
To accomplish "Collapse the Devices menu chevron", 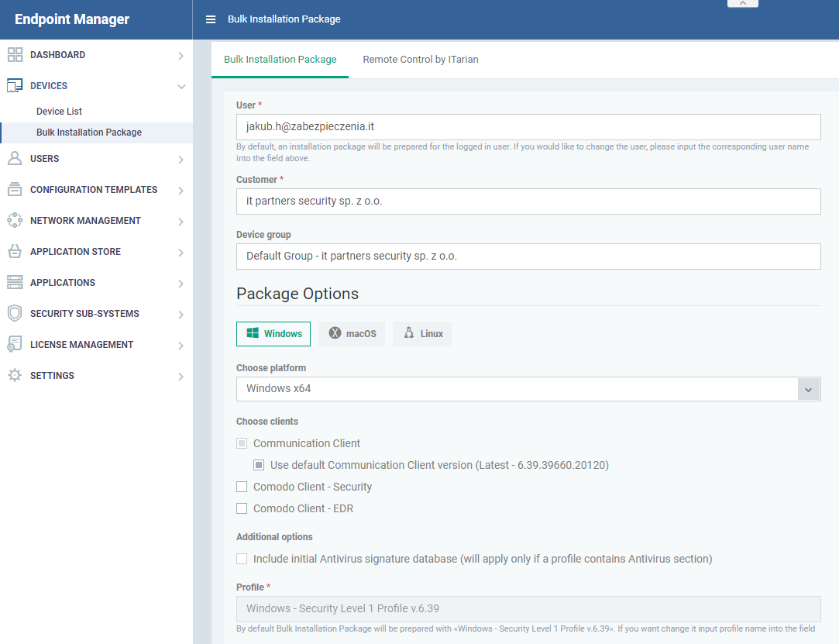I will tap(181, 86).
